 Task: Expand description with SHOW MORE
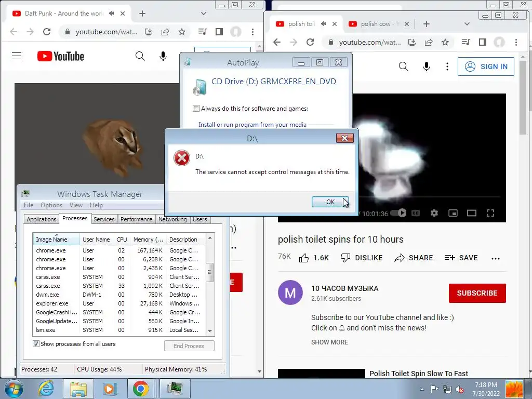pyautogui.click(x=329, y=342)
